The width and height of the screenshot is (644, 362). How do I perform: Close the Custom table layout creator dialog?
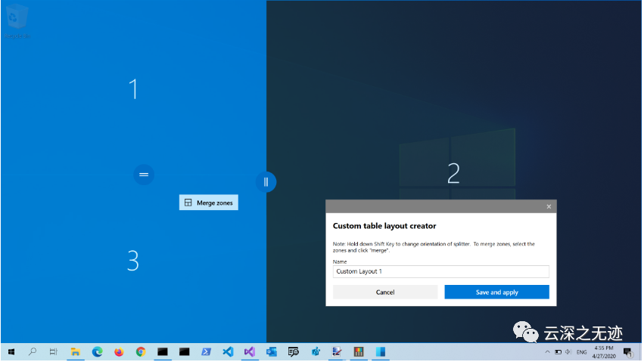(549, 206)
